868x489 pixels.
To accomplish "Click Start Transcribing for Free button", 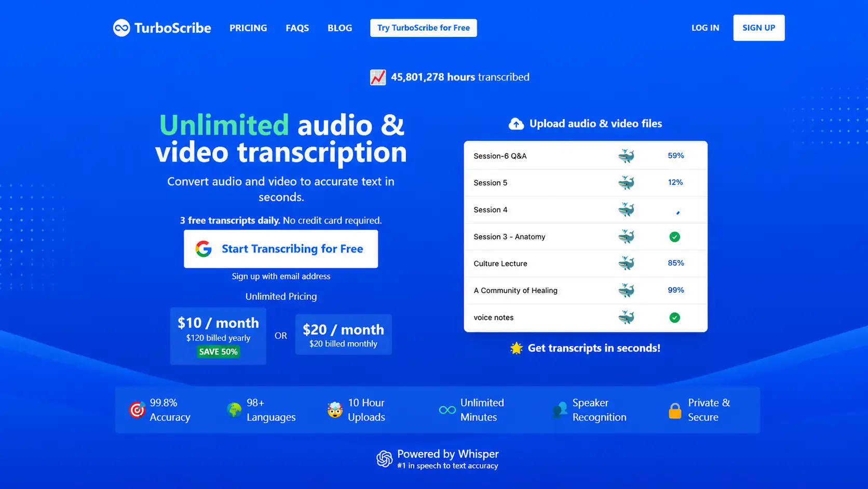I will [x=281, y=249].
